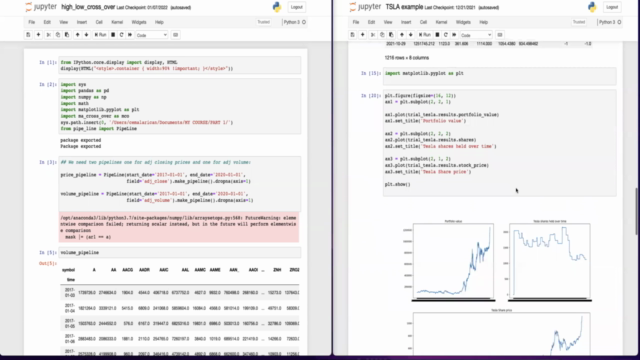Open Cell menu in high_low_cross_over notebook

point(99,22)
